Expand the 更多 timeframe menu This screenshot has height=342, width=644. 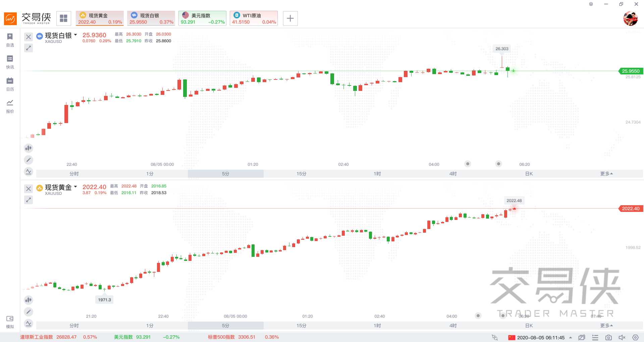[x=606, y=174]
